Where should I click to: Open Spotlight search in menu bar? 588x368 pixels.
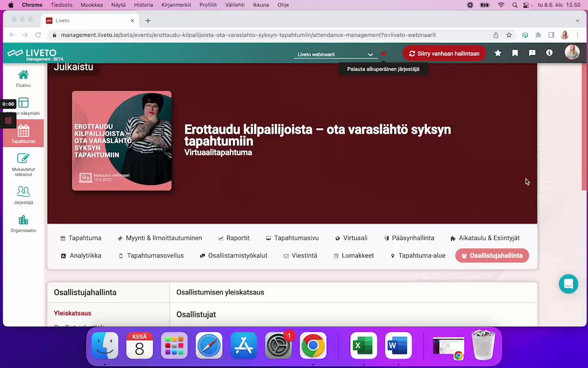pyautogui.click(x=514, y=5)
